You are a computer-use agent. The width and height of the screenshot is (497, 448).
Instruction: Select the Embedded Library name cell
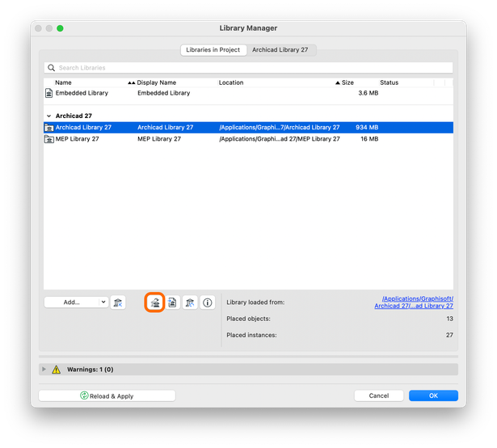point(82,93)
